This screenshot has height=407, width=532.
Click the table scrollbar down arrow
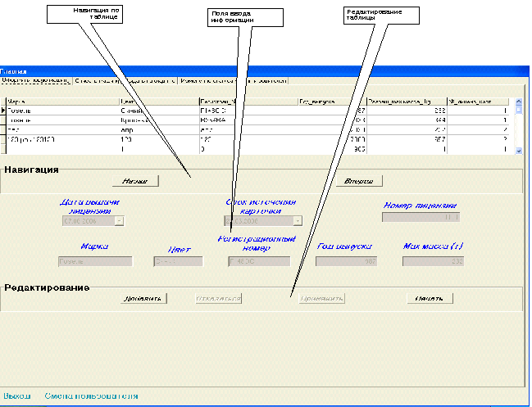click(x=518, y=151)
